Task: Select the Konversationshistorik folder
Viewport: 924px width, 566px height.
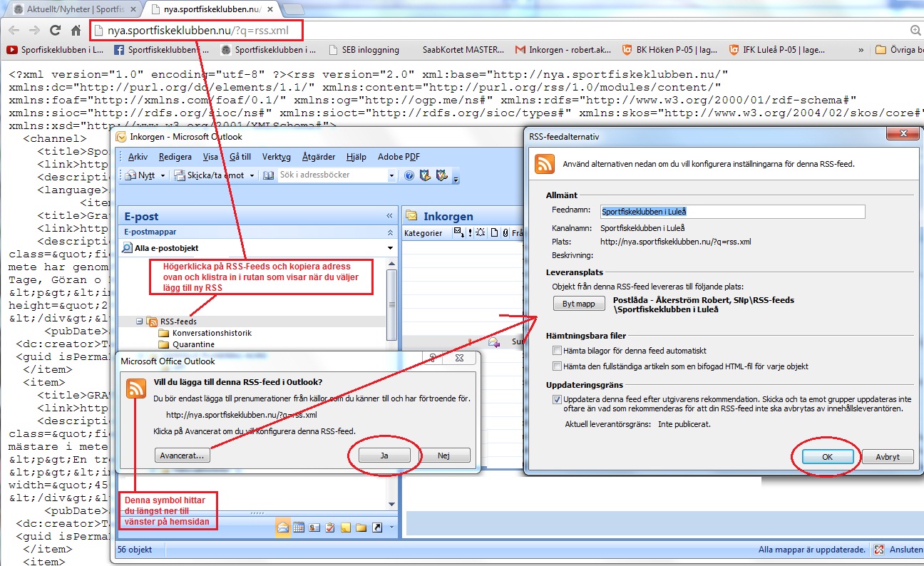Action: [212, 333]
